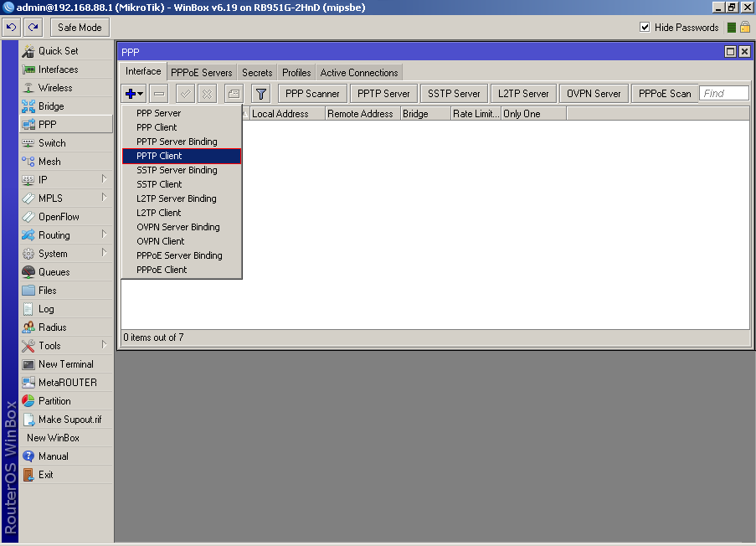
Task: Click the SSTP Server button
Action: (x=454, y=94)
